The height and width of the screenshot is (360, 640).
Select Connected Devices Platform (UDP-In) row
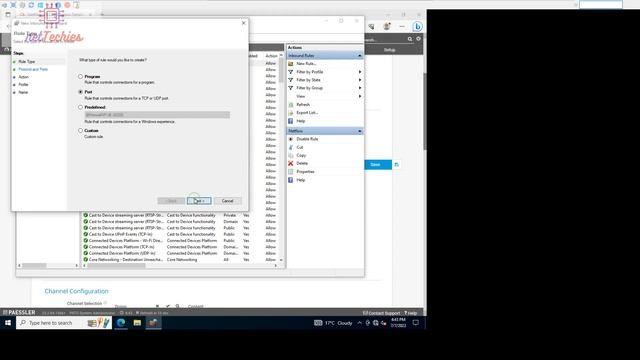coord(180,253)
